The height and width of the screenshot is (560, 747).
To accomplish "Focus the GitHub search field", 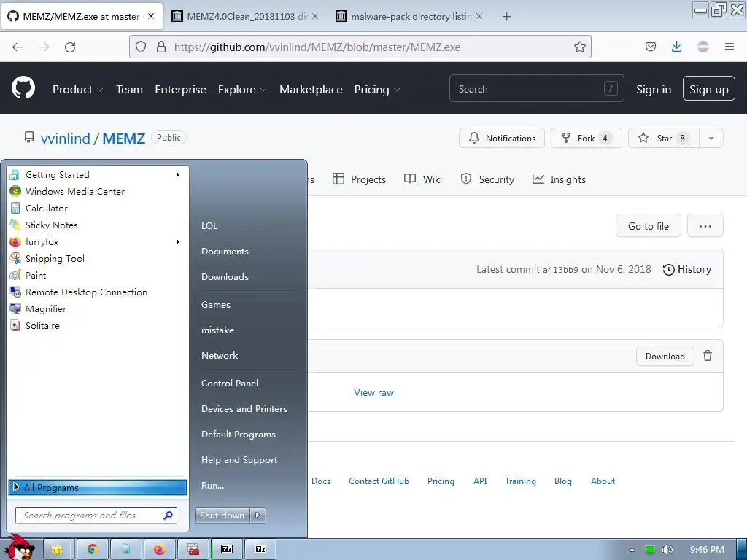I will (x=536, y=88).
